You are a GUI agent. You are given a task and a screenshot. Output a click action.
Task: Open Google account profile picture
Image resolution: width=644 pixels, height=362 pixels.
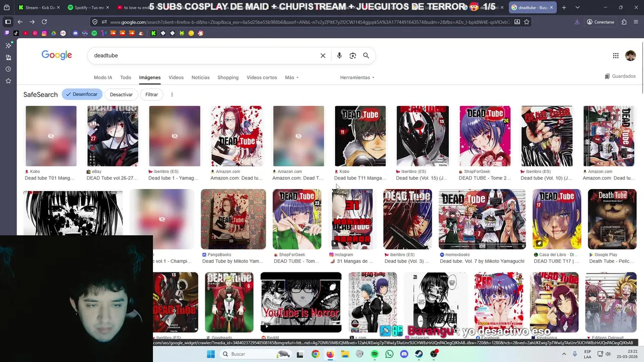pyautogui.click(x=630, y=56)
